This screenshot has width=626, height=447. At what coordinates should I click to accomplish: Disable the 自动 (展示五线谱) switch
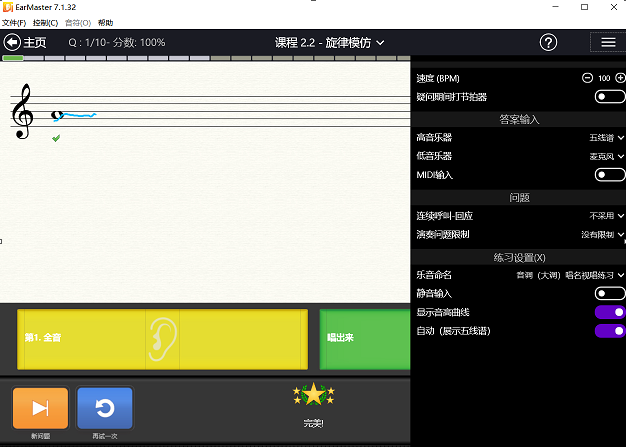[609, 330]
